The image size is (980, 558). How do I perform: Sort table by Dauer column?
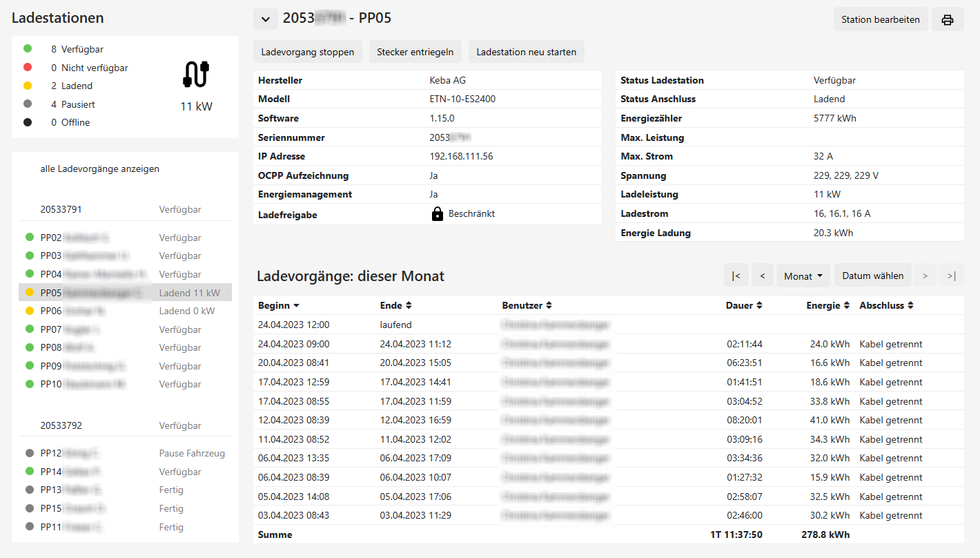[744, 305]
